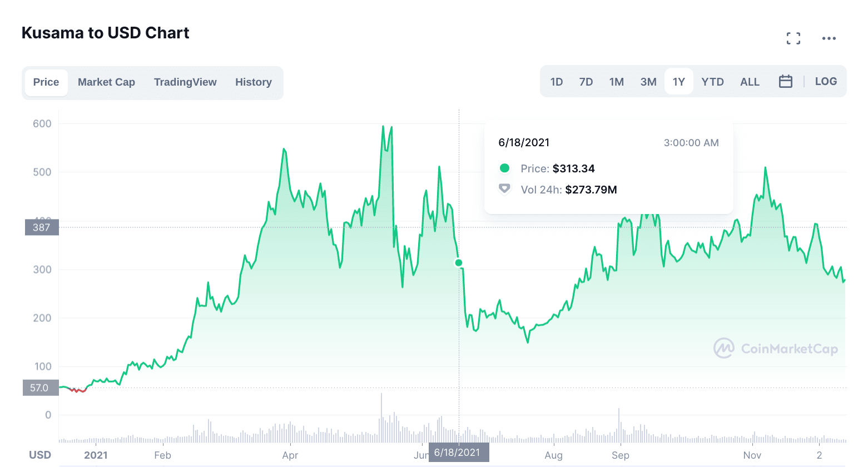Image resolution: width=868 pixels, height=467 pixels.
Task: Open the History tab
Action: pyautogui.click(x=253, y=82)
